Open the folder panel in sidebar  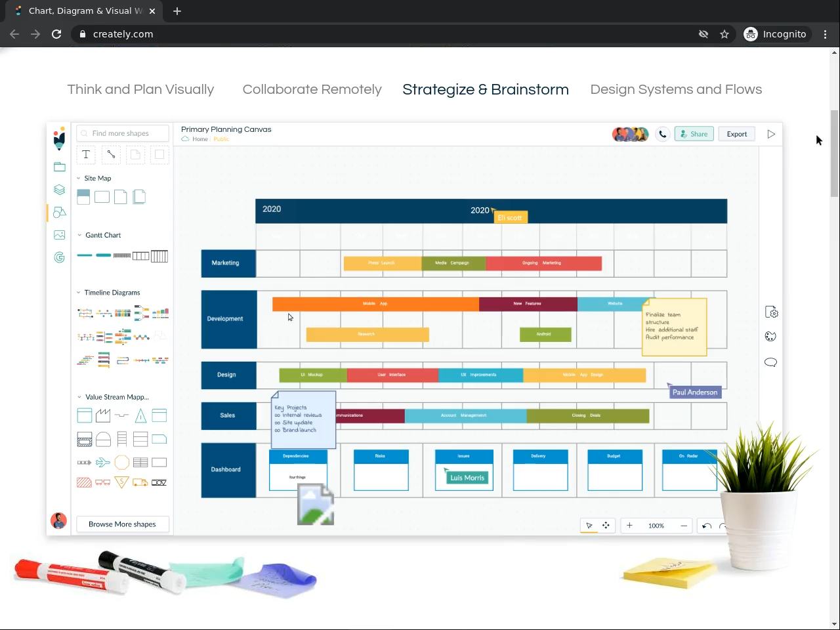59,167
